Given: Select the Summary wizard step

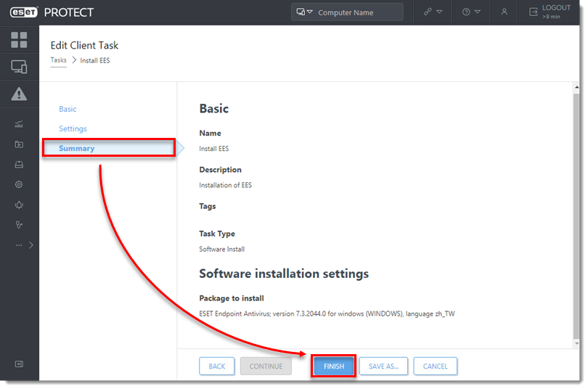Looking at the screenshot, I should point(109,148).
